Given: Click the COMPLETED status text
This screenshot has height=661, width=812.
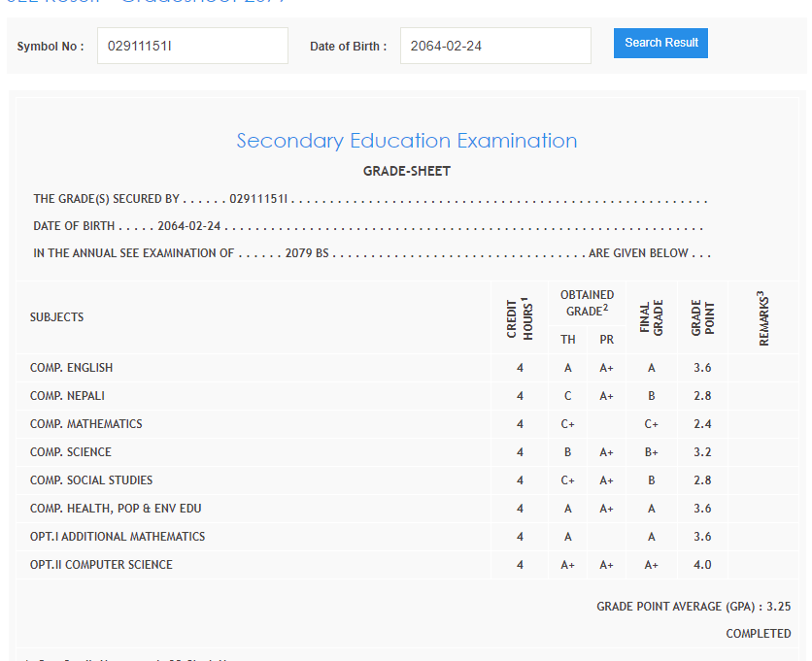Looking at the screenshot, I should [758, 634].
